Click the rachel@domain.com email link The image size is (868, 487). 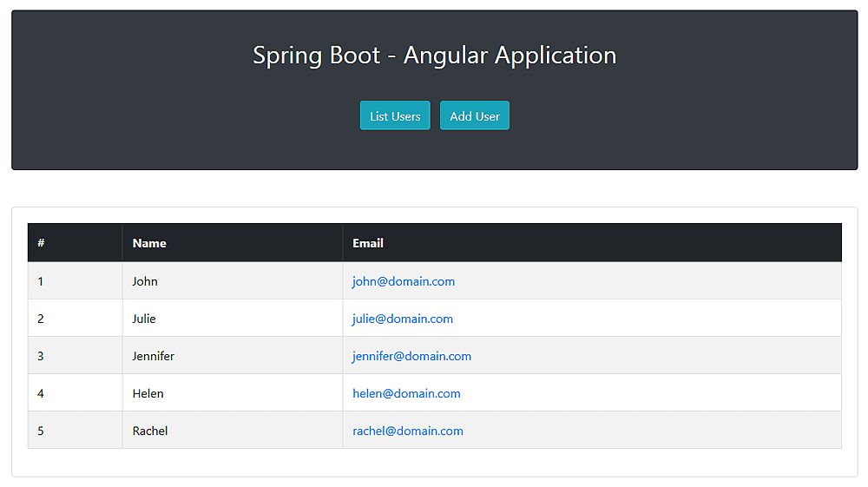point(408,431)
